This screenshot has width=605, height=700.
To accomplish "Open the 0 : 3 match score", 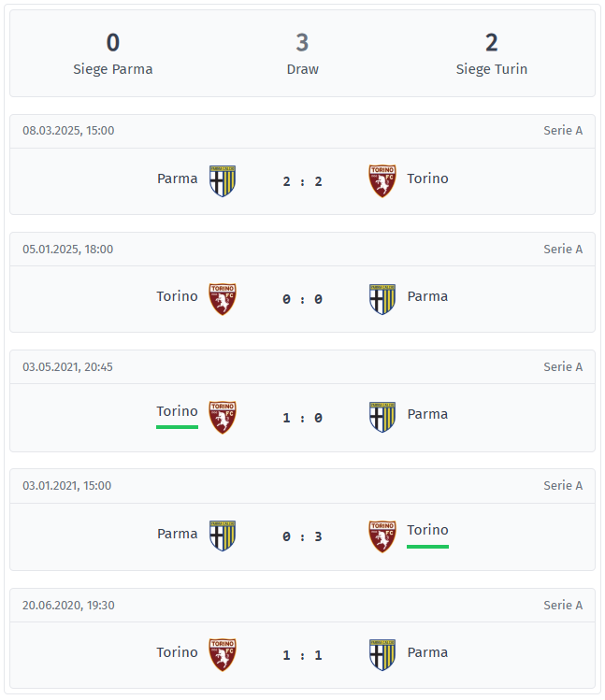I will (x=302, y=536).
